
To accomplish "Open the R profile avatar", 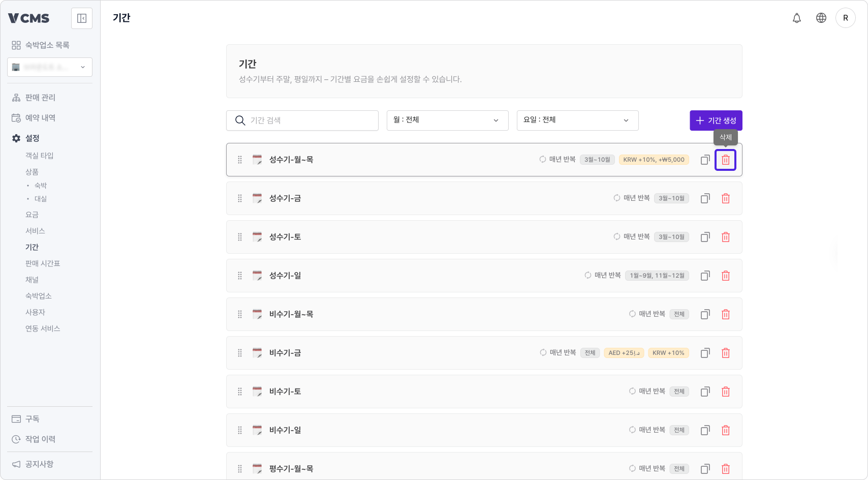I will [x=846, y=18].
